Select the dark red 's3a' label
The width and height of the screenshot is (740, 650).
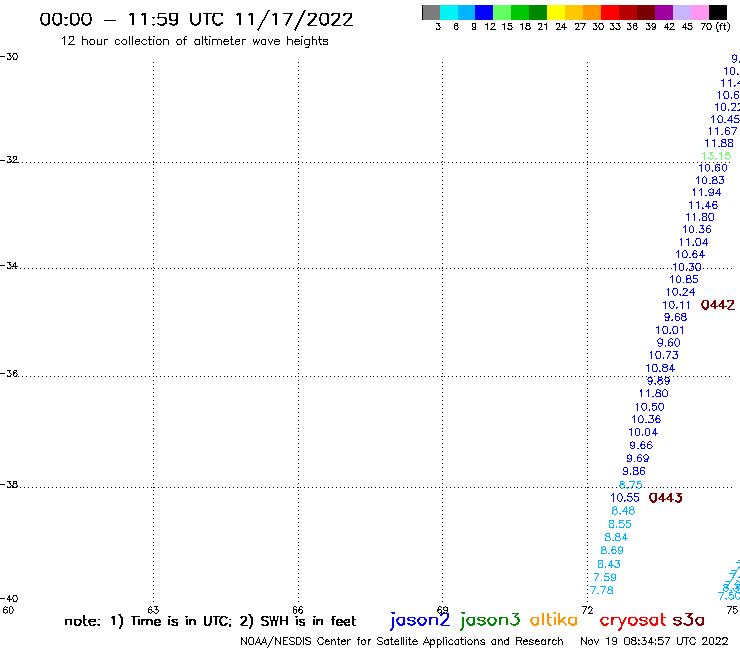tap(688, 620)
